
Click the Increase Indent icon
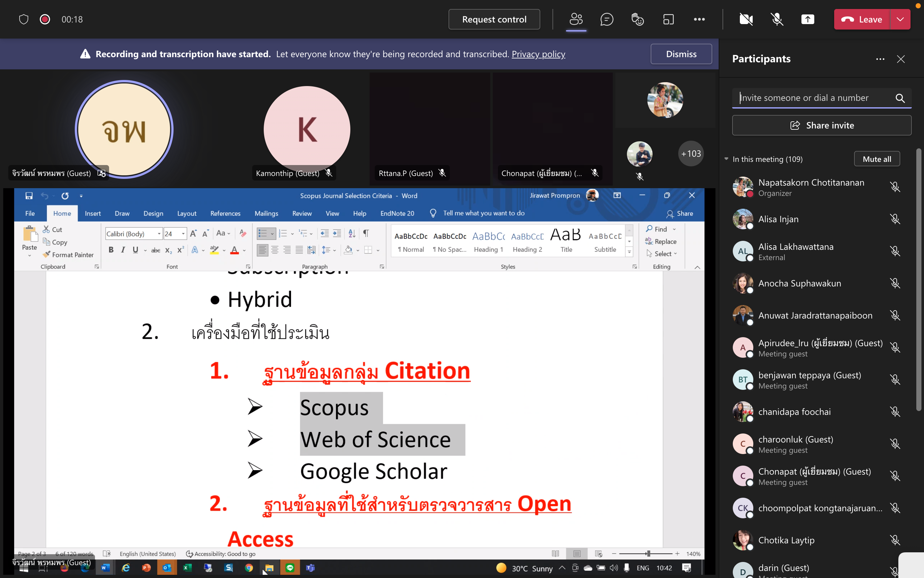pos(337,233)
